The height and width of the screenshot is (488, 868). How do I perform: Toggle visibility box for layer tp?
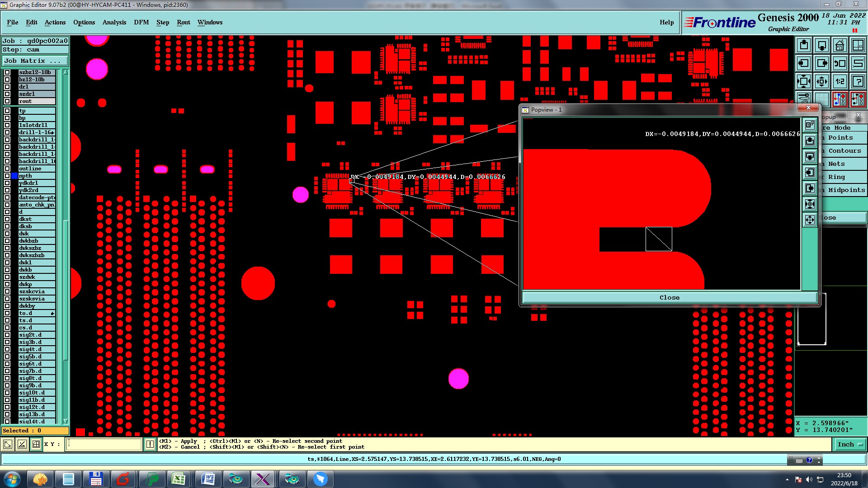tap(7, 111)
